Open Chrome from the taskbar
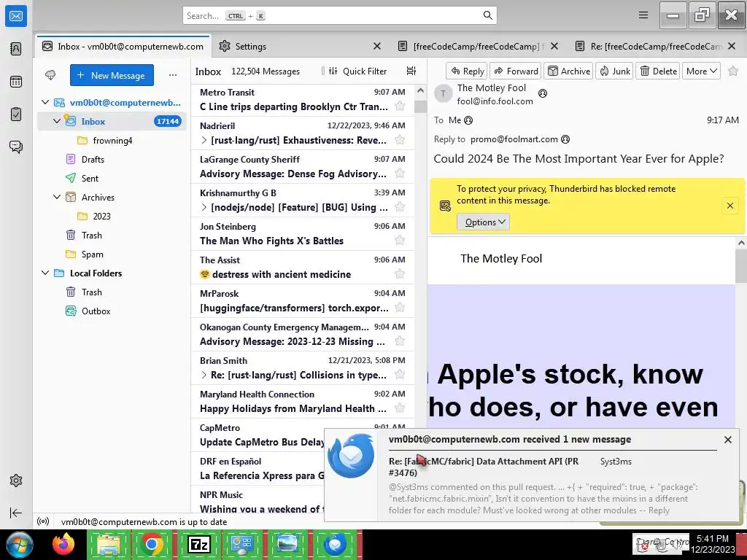Viewport: 747px width, 560px height. pyautogui.click(x=152, y=544)
